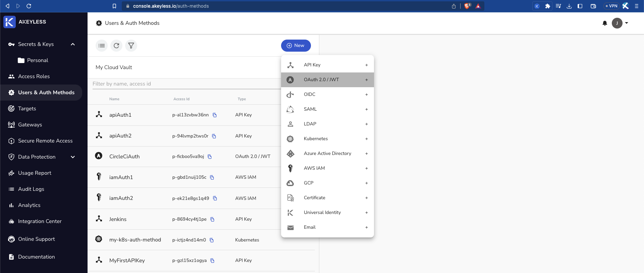Pick AWS IAM from the list

point(327,168)
